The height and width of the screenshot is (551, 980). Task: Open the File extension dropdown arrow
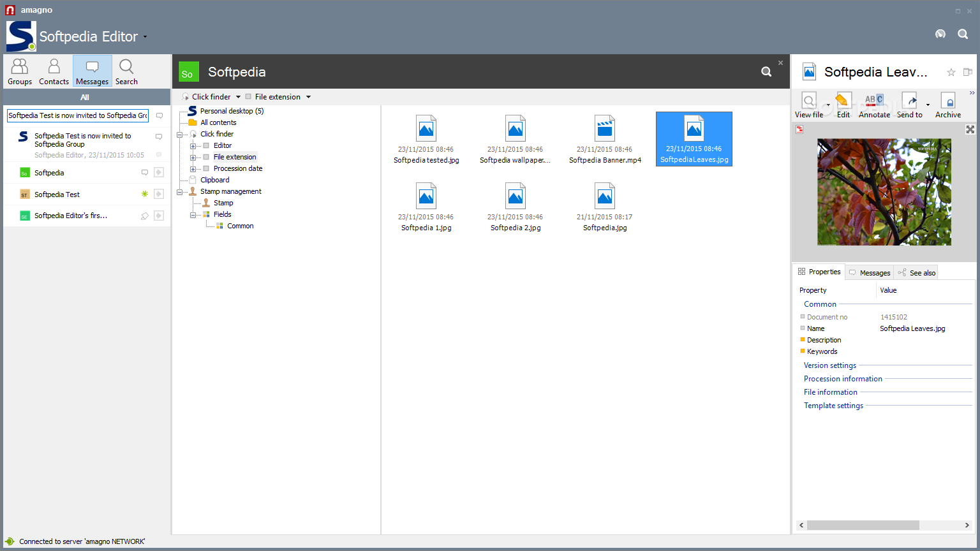click(x=308, y=97)
